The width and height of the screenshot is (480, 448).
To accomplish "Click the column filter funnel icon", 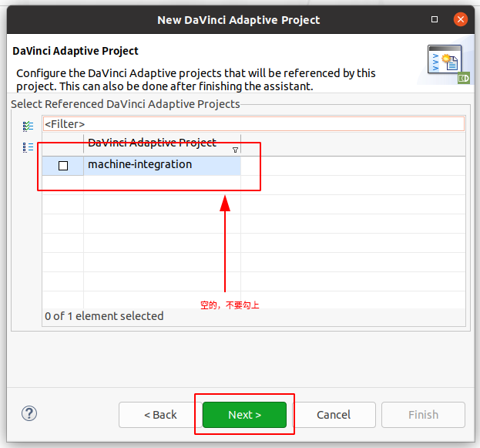I will (235, 150).
